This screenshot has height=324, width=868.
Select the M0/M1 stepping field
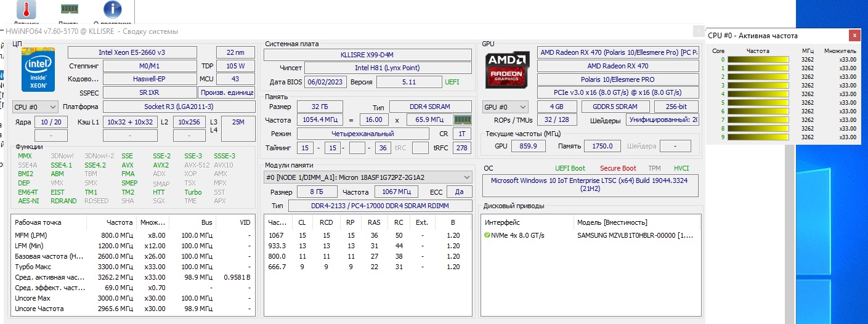(x=149, y=66)
